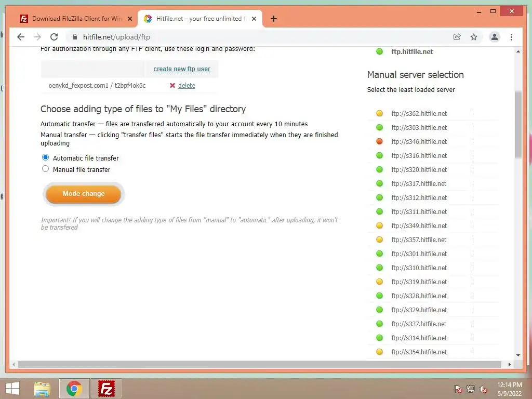Bookmark this page with the star icon
The image size is (532, 399).
pyautogui.click(x=474, y=37)
